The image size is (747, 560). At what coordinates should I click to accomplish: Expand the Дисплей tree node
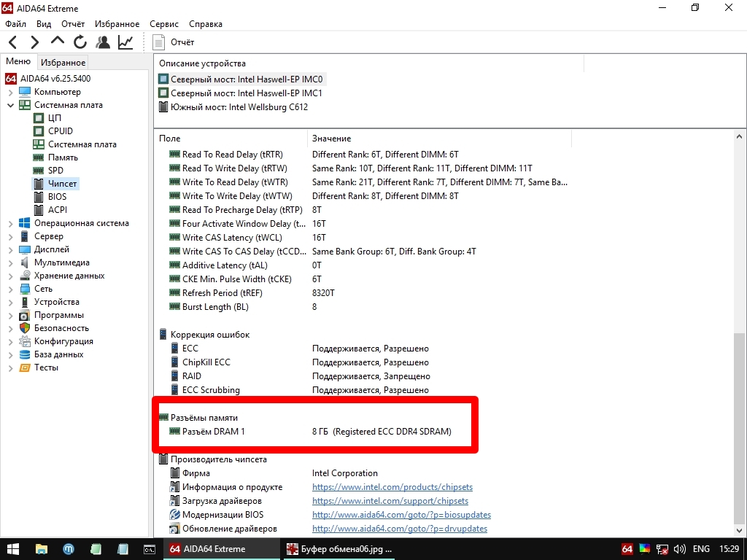pyautogui.click(x=10, y=249)
